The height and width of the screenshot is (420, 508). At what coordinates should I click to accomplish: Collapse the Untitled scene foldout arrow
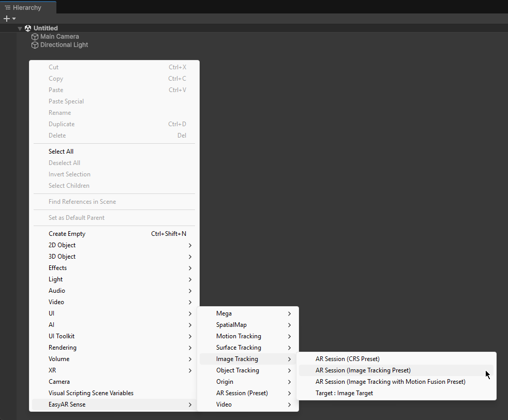pyautogui.click(x=20, y=28)
